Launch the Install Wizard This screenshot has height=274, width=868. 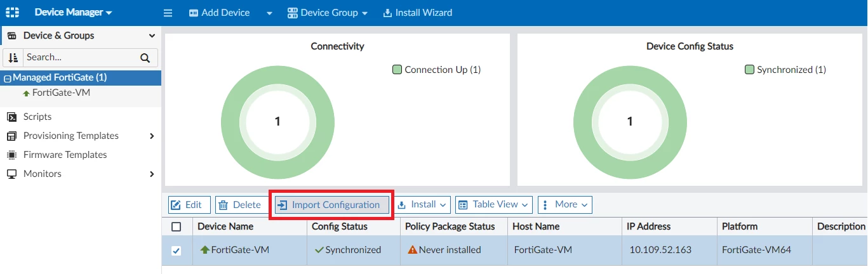[418, 13]
